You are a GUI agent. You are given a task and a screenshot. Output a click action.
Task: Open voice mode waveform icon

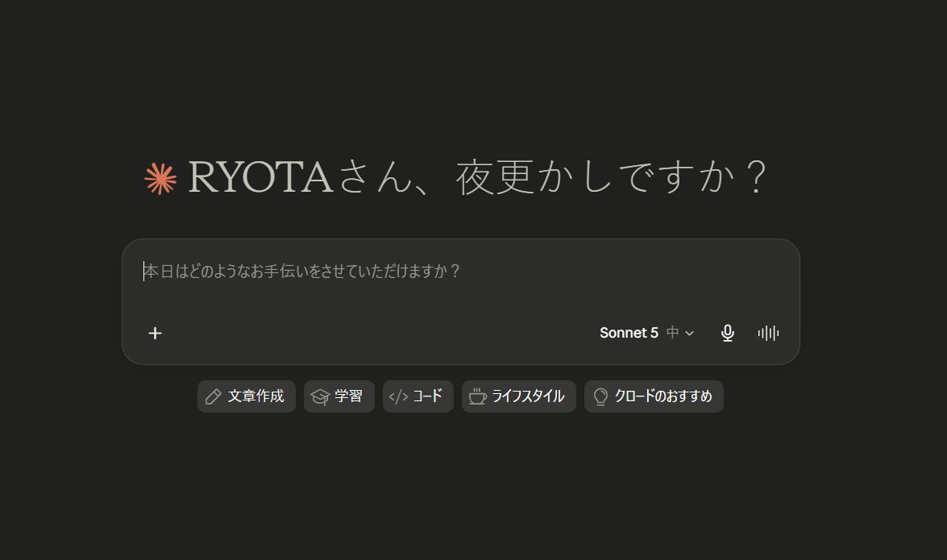point(768,333)
